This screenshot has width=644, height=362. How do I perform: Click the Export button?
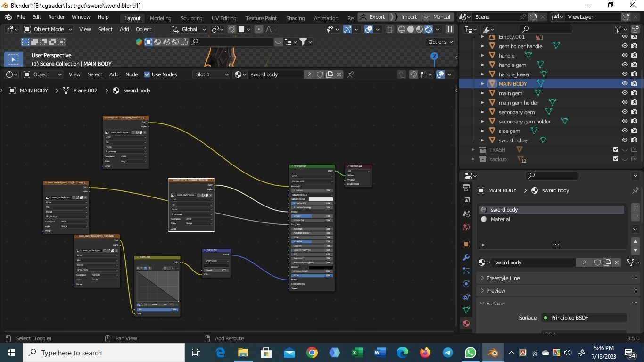372,17
